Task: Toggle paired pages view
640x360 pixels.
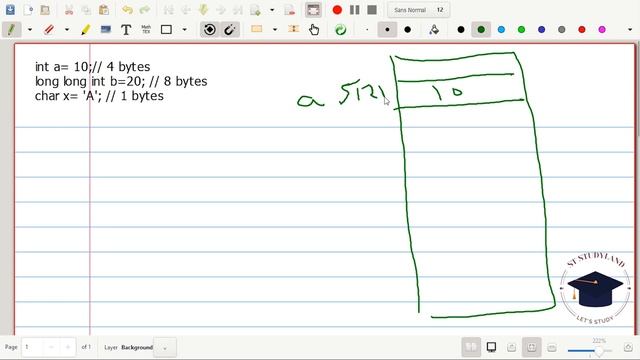Action: tap(471, 347)
